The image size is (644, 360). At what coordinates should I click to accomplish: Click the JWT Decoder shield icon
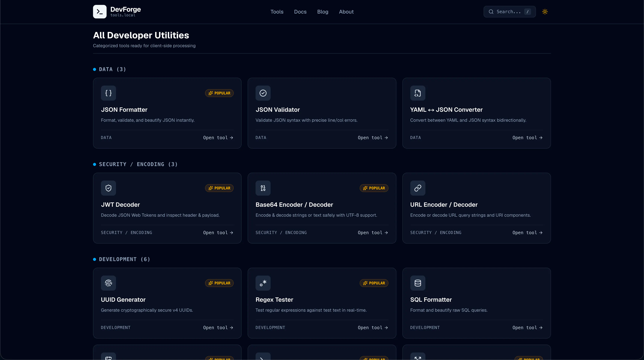[108, 188]
